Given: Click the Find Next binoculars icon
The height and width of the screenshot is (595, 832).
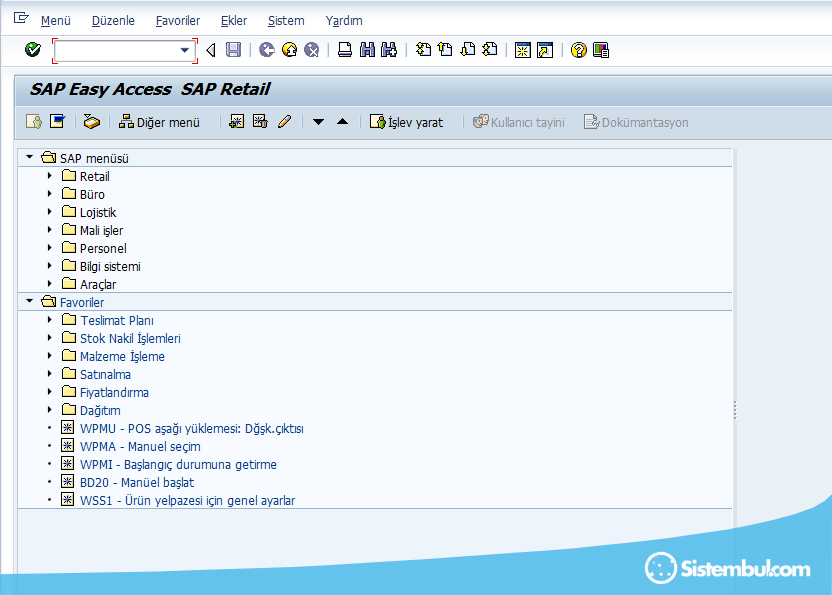Looking at the screenshot, I should (x=389, y=50).
